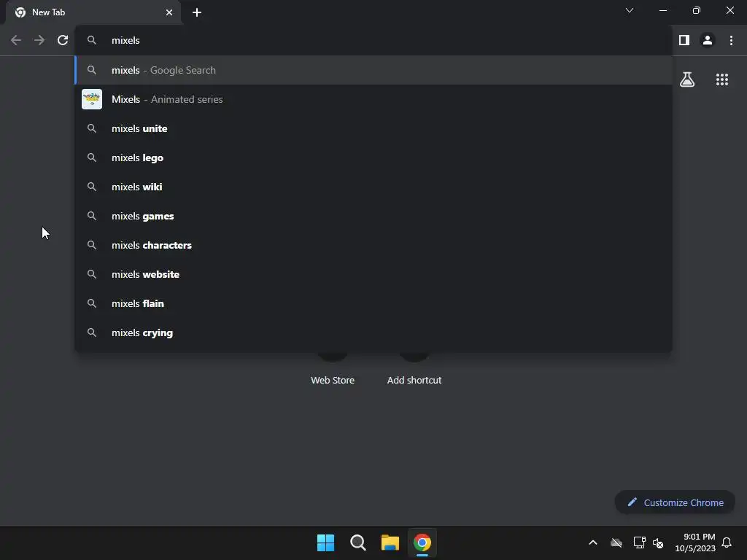Reload the page with the refresh icon

coord(63,41)
